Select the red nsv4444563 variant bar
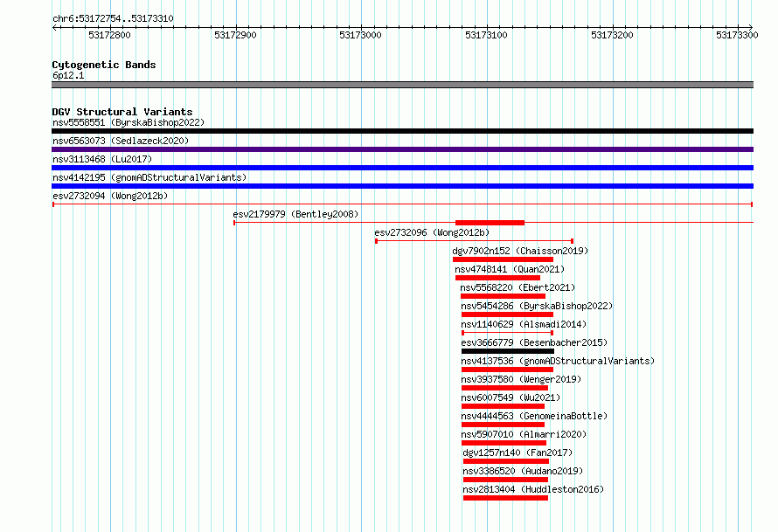This screenshot has height=532, width=778. 503,425
